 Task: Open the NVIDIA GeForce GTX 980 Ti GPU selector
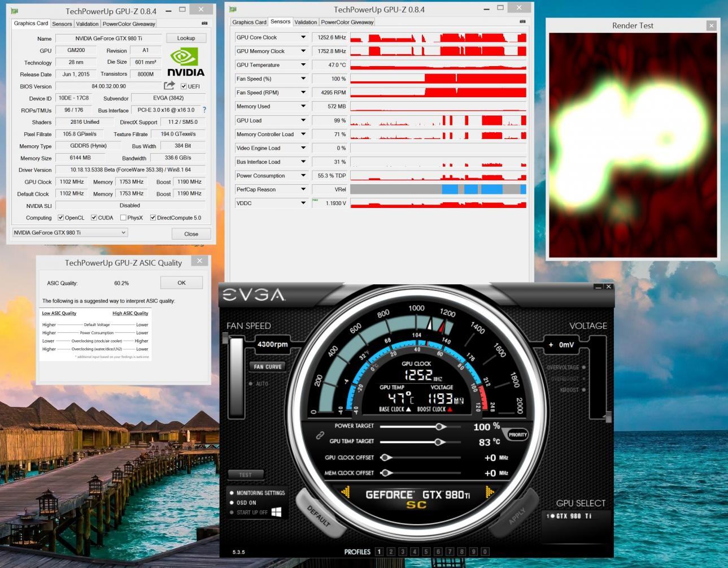tap(70, 232)
